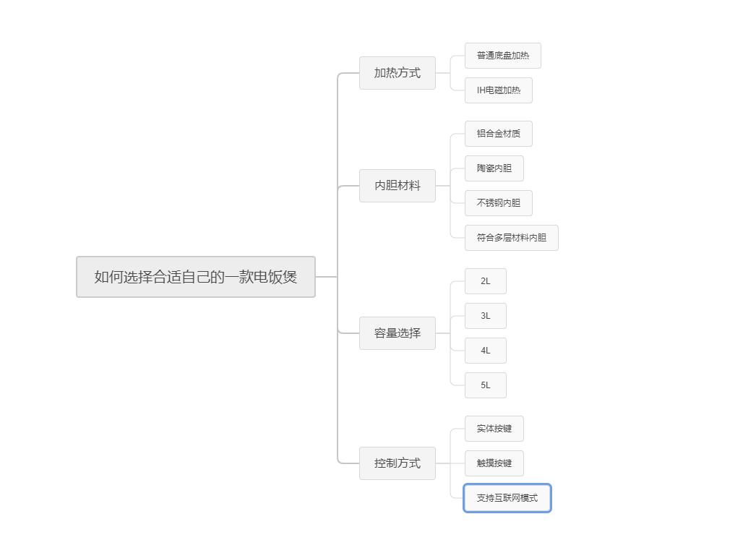Select the IH电磁加热 subtopic
This screenshot has width=756, height=540.
tap(498, 90)
